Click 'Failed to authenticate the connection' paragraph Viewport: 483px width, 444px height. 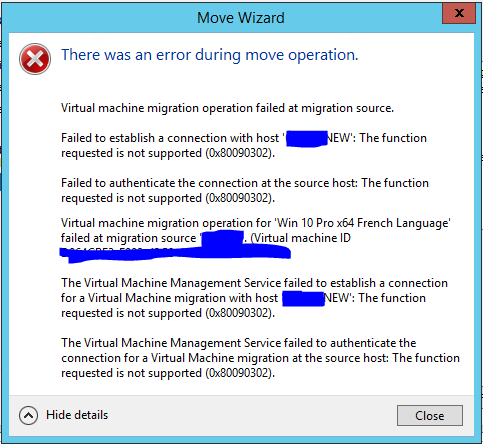[x=245, y=190]
